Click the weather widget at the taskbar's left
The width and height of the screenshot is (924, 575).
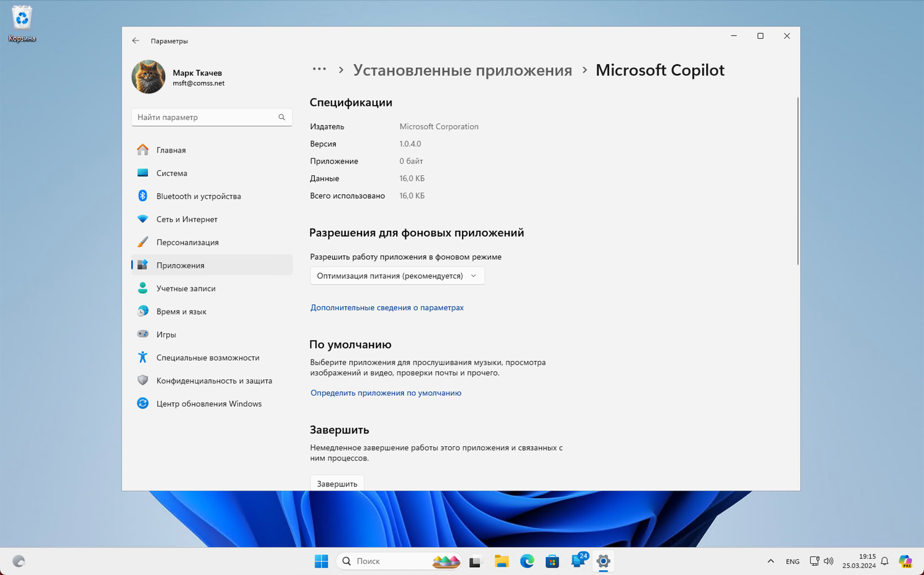[x=19, y=561]
